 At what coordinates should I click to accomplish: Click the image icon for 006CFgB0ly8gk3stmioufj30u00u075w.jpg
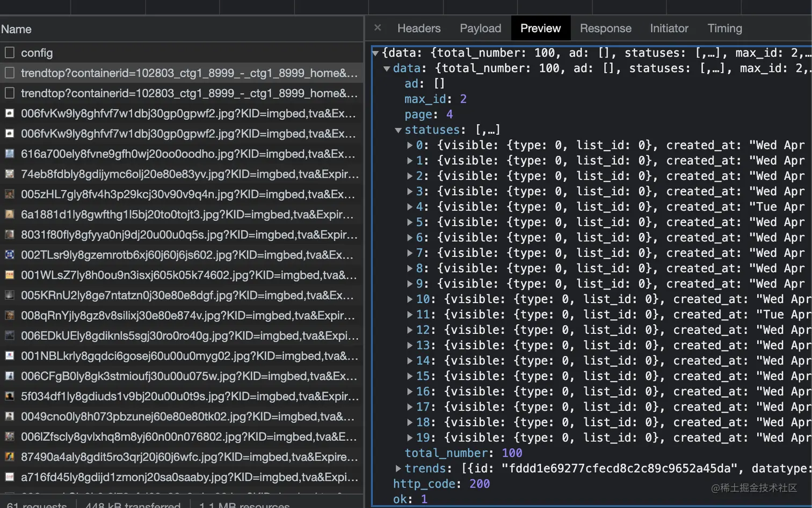pos(10,376)
